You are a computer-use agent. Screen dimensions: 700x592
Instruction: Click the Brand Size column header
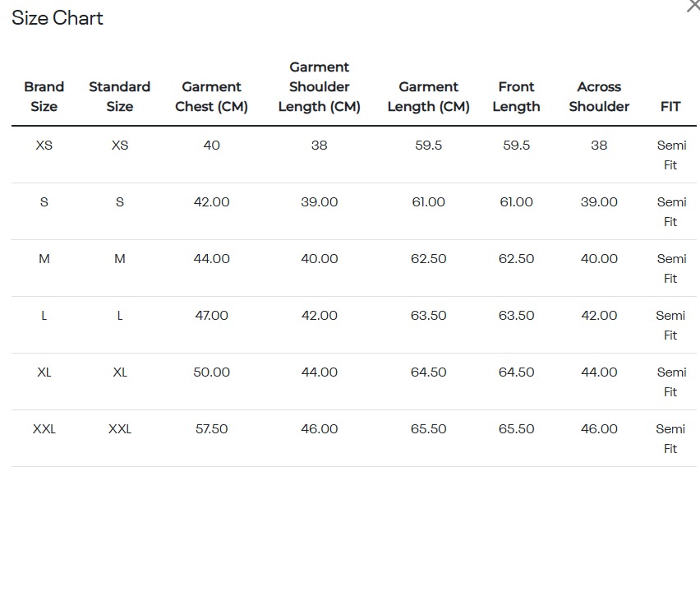tap(44, 96)
